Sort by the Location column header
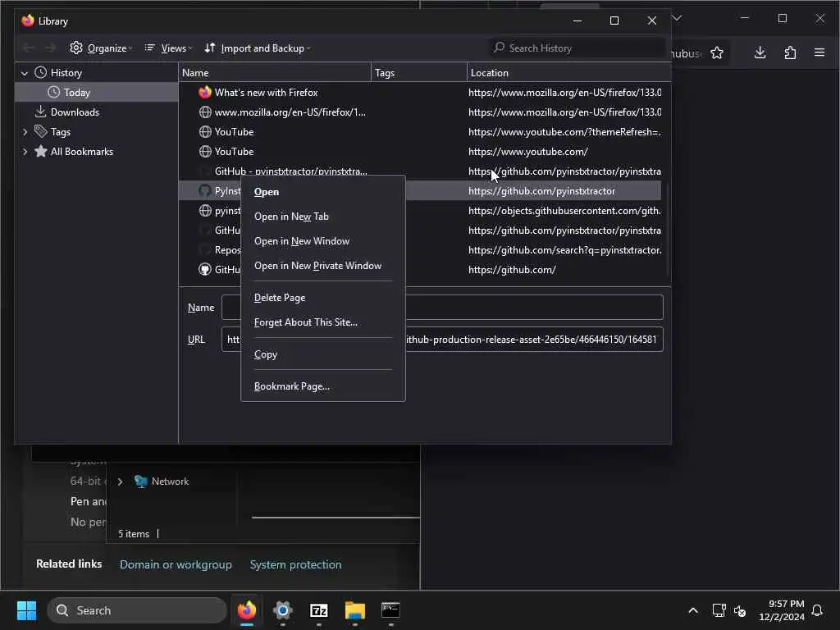The height and width of the screenshot is (630, 840). click(x=569, y=73)
